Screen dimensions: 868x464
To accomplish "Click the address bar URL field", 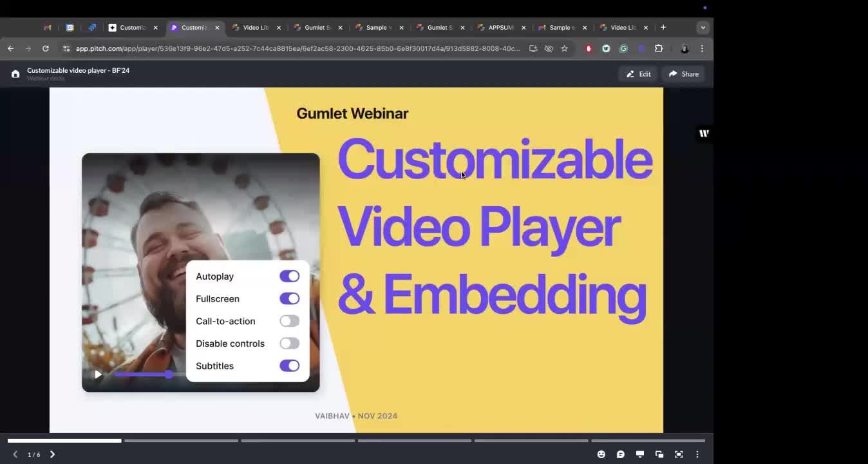I will 296,48.
